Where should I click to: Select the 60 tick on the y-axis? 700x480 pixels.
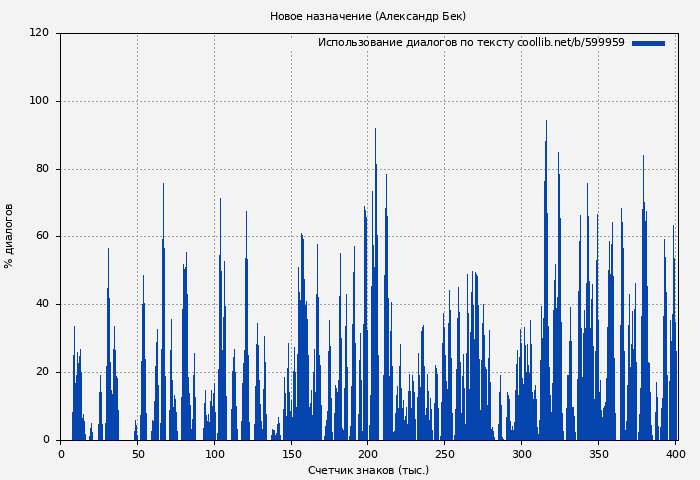point(42,237)
